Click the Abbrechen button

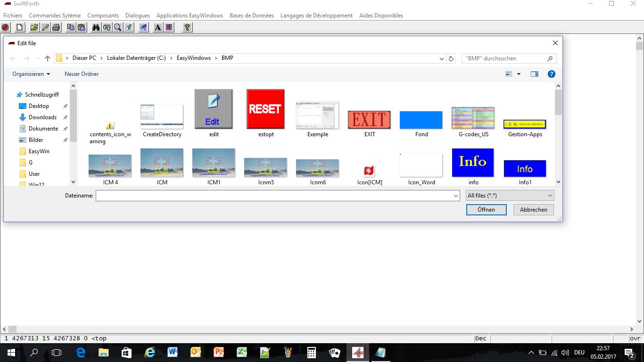[x=534, y=210]
